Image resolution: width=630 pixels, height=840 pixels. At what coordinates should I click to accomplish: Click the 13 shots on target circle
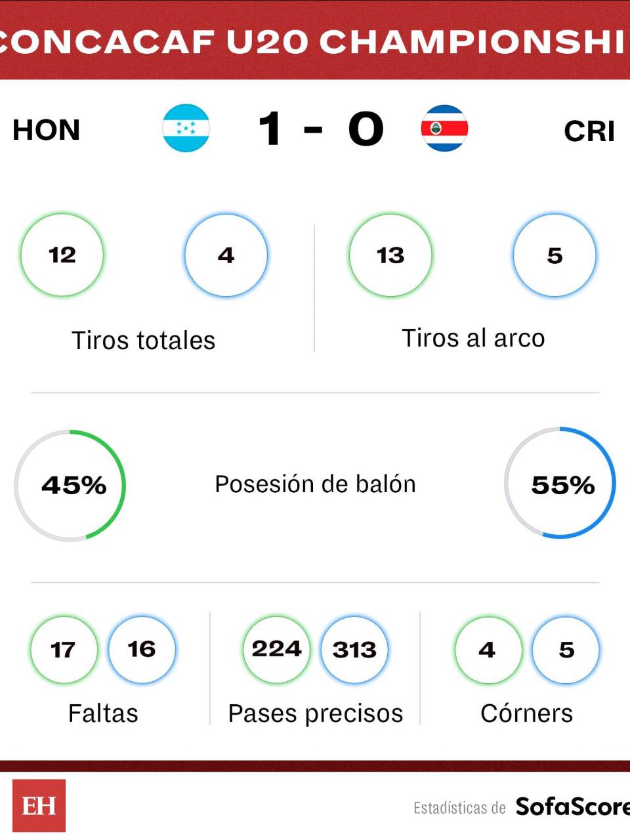(390, 255)
